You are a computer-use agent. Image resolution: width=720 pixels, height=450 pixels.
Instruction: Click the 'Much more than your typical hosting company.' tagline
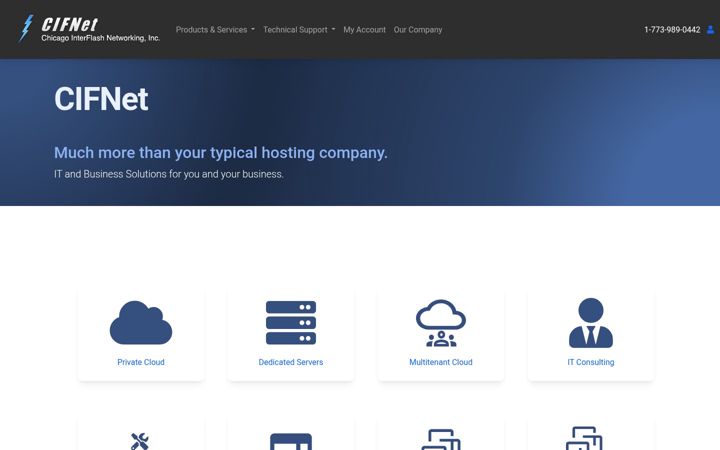[221, 152]
